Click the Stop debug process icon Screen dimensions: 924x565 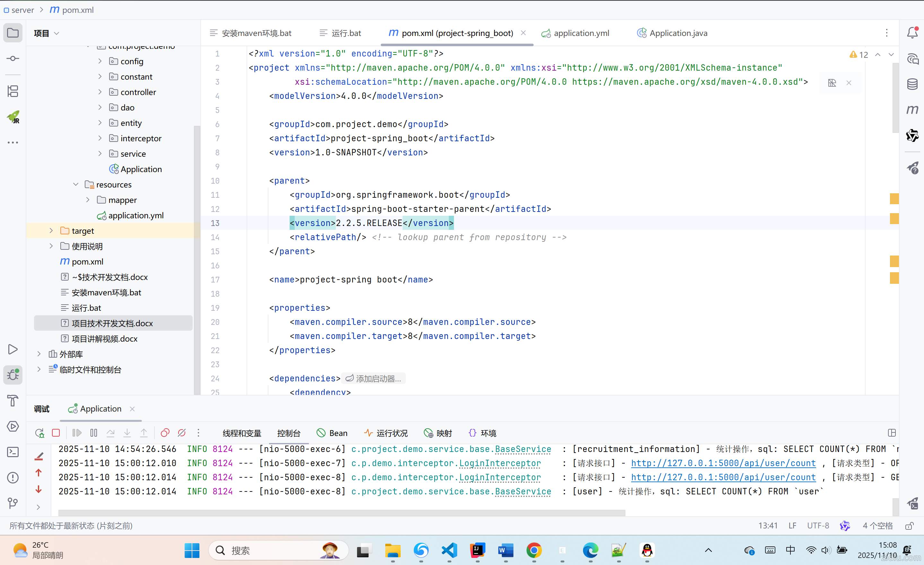pyautogui.click(x=56, y=433)
